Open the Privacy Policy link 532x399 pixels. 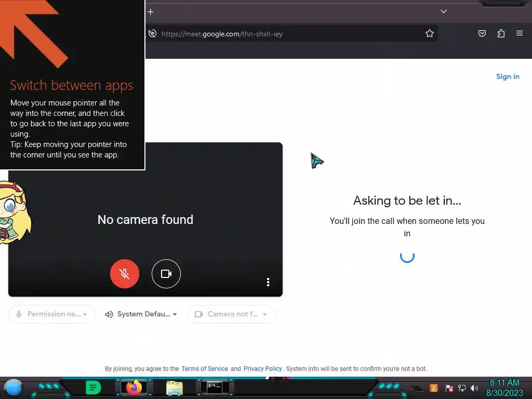[x=262, y=369]
